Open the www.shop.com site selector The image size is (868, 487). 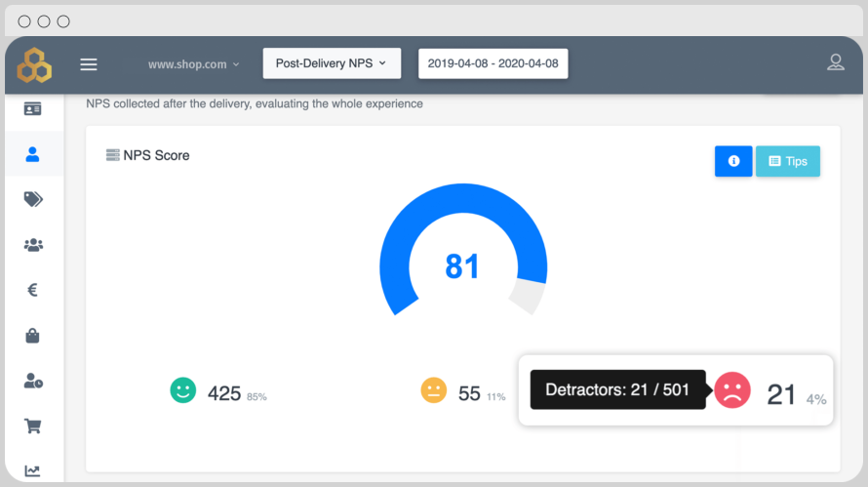point(194,64)
